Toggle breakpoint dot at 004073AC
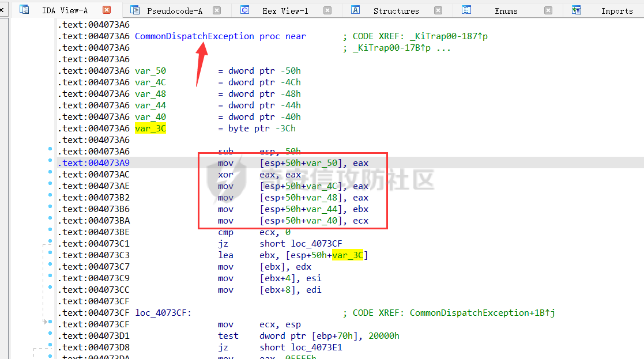The width and height of the screenshot is (644, 359). [x=50, y=172]
